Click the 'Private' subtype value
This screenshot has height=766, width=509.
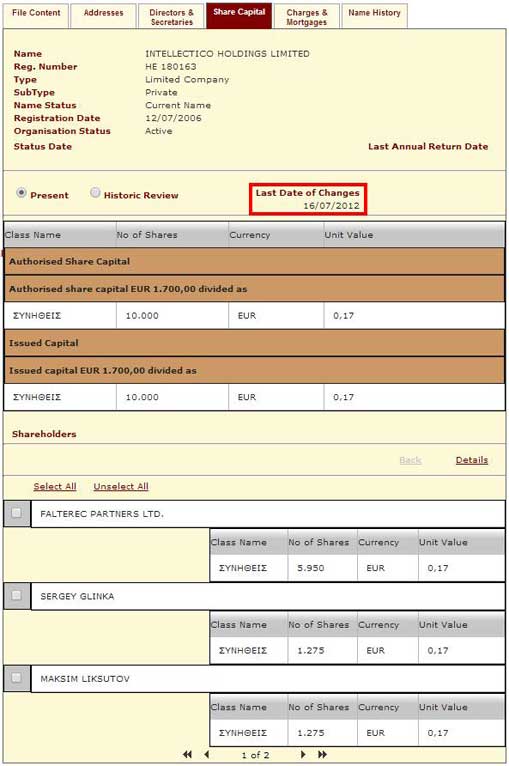[161, 92]
